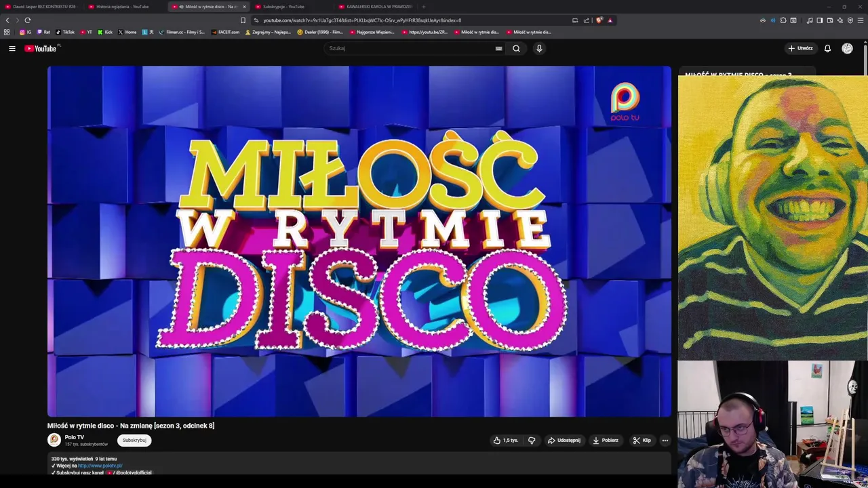Start voice search with microphone icon

click(539, 48)
